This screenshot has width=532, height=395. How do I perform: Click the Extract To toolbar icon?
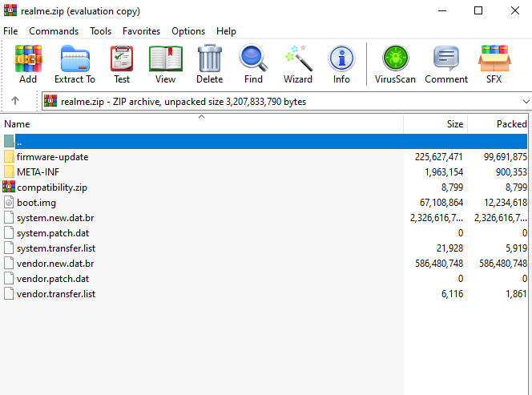coord(75,58)
